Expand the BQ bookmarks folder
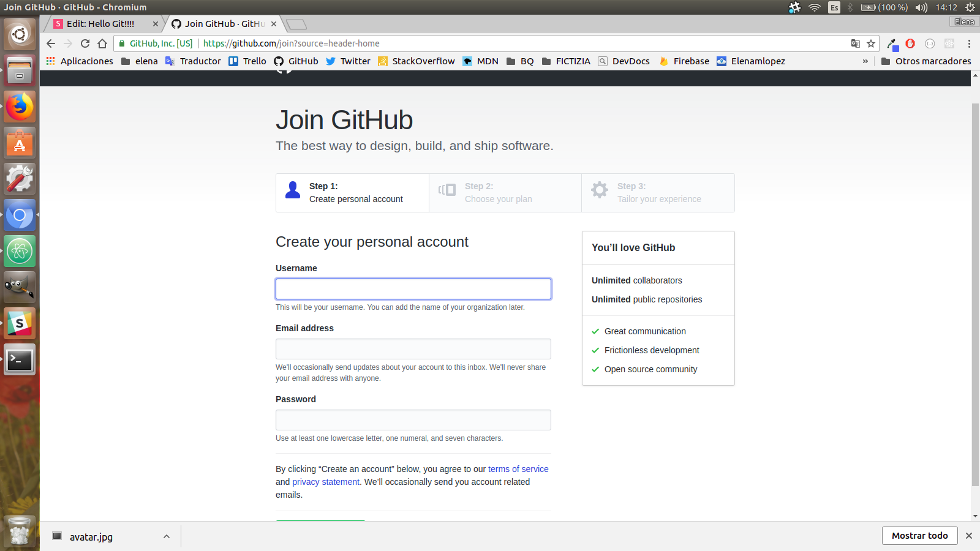This screenshot has height=551, width=980. [x=520, y=61]
